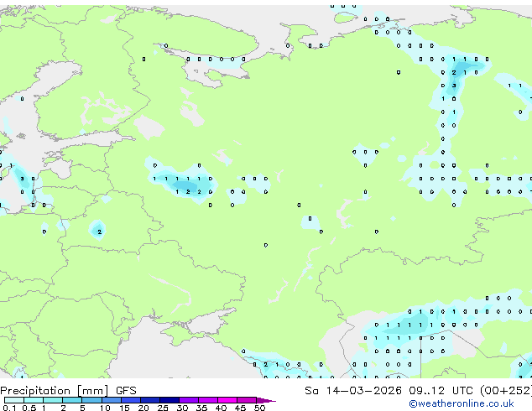Image resolution: width=532 pixels, height=411 pixels.
Task: Click the 45–50 mm legend color box
Action: [x=247, y=400]
